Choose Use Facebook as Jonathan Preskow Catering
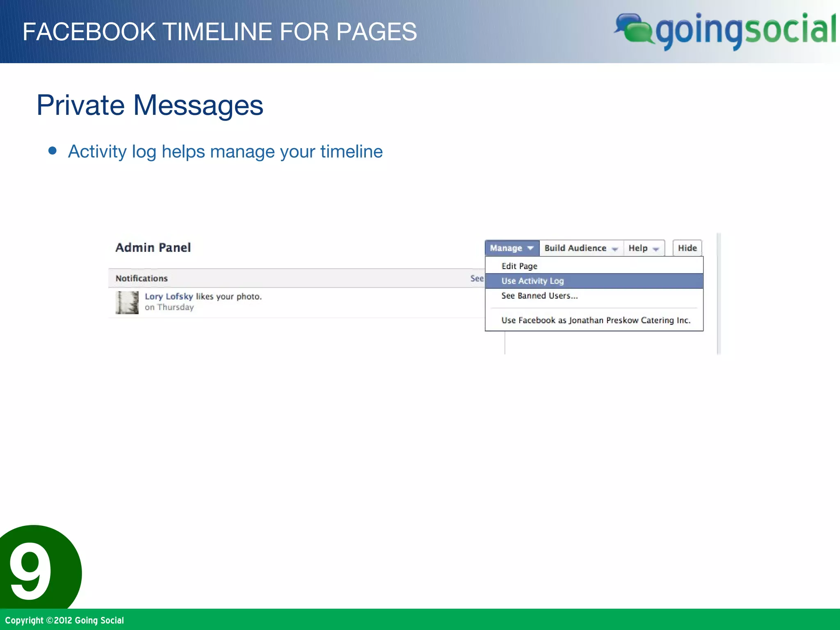Screen dimensions: 840x630 (594, 320)
